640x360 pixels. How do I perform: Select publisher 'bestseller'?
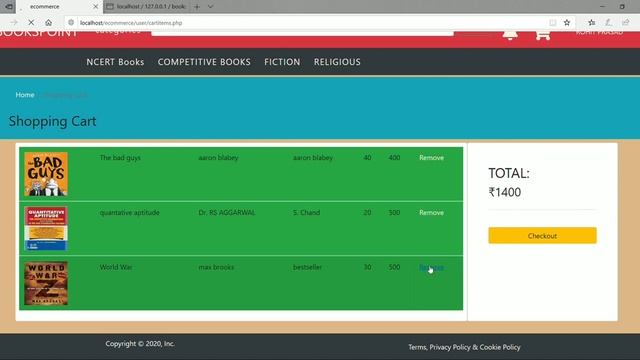(307, 267)
